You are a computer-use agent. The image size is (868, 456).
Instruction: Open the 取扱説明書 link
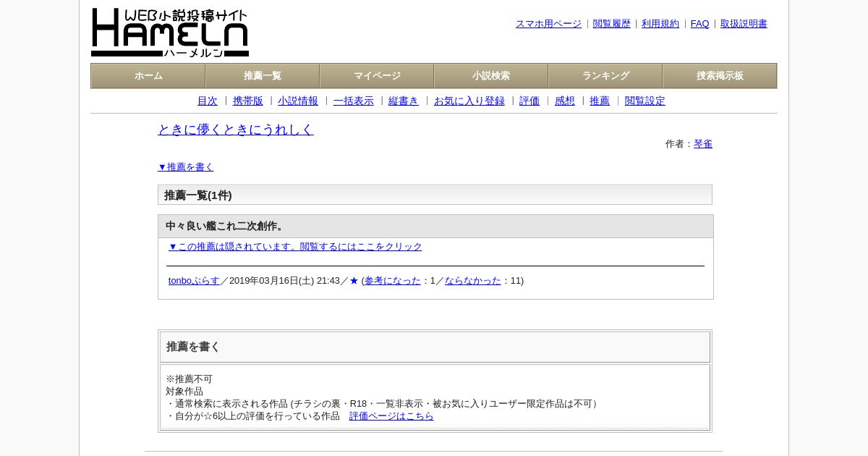click(744, 24)
